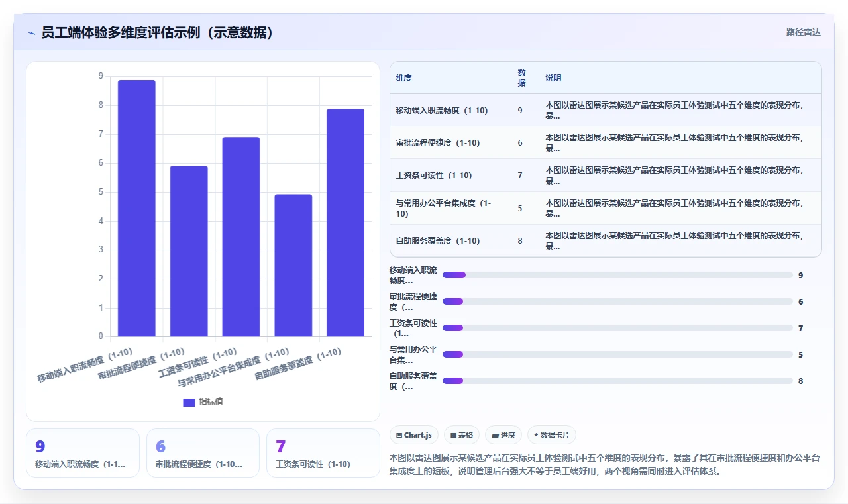Click the 自助服务覆盖度 x-axis label on chart

tap(299, 364)
